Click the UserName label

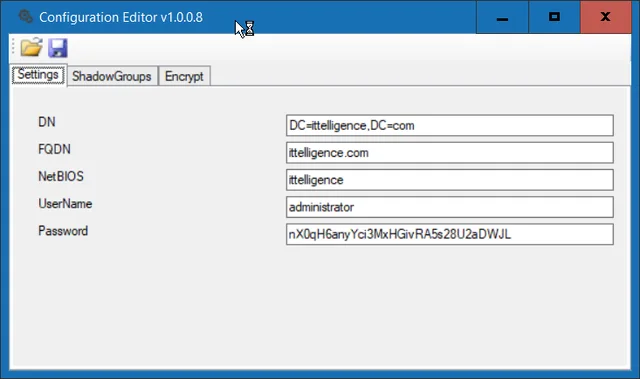[65, 204]
